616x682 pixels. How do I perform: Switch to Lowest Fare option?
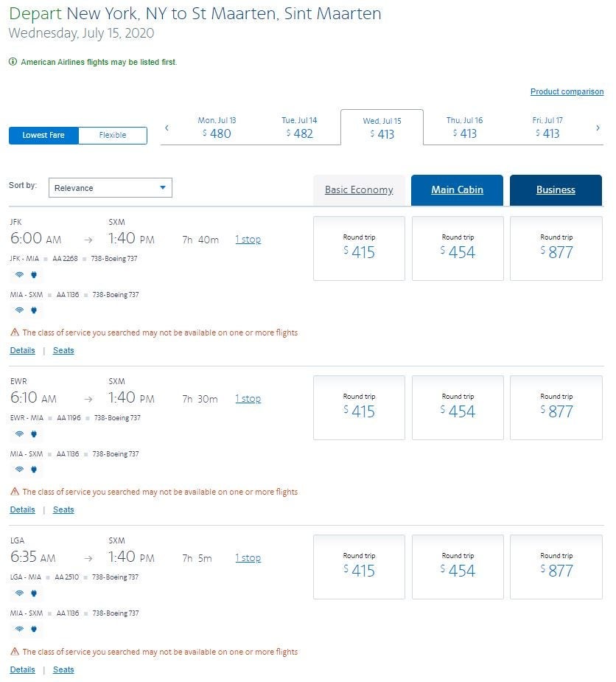point(43,136)
